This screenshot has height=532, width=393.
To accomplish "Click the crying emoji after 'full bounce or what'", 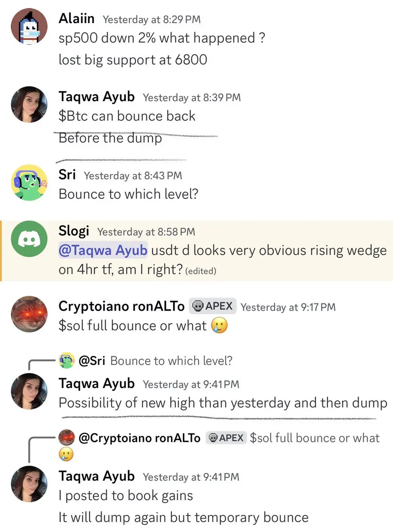I will [219, 325].
